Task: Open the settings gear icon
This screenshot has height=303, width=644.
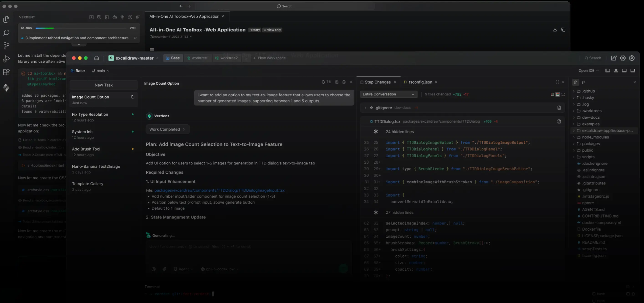Action: (x=623, y=58)
